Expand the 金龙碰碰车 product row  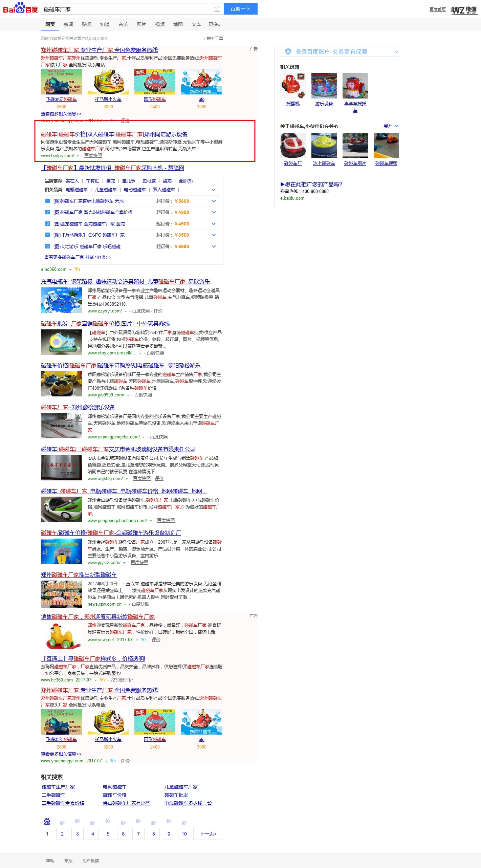(214, 224)
